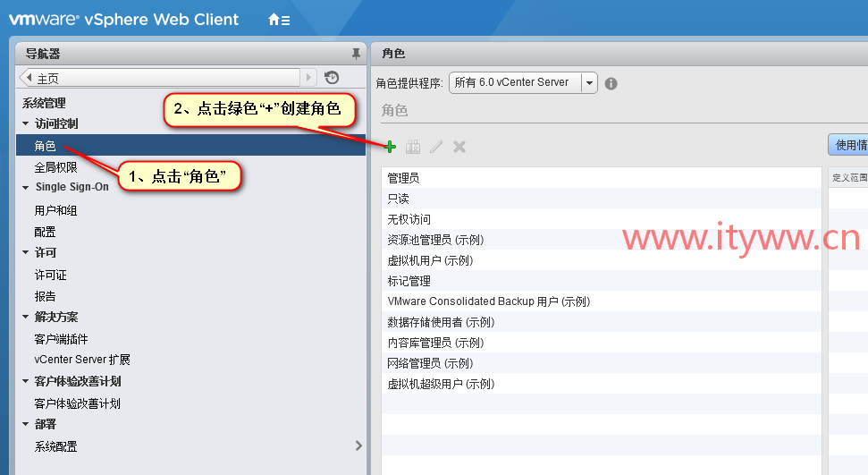Open 全局权限 in navigator
The image size is (868, 475).
tap(56, 167)
